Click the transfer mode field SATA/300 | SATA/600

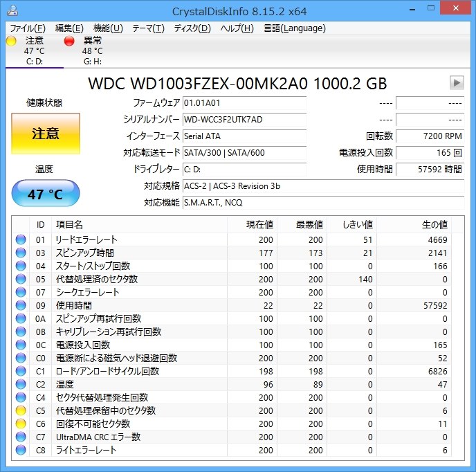[x=245, y=152]
